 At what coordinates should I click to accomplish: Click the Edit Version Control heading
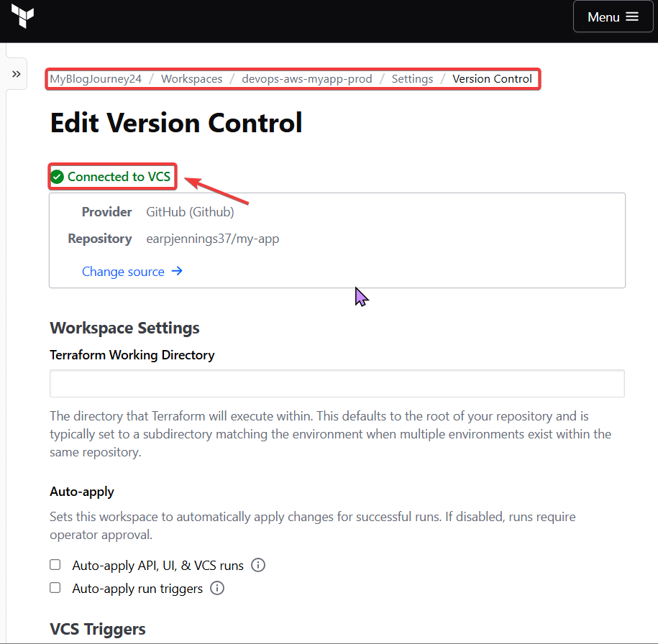[x=176, y=123]
